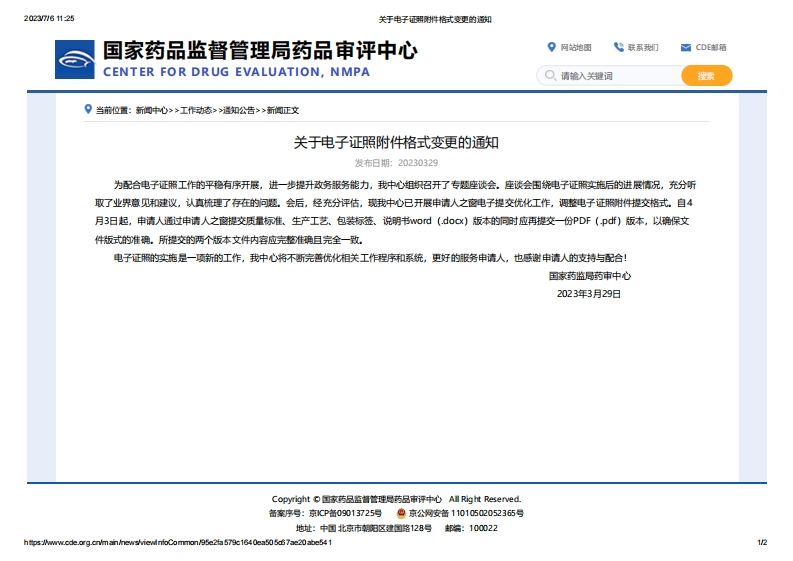Click the contact us phone icon

tap(619, 47)
